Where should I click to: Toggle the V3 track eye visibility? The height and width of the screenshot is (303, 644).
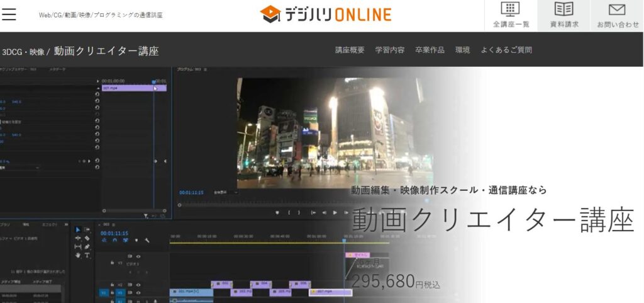tap(138, 256)
